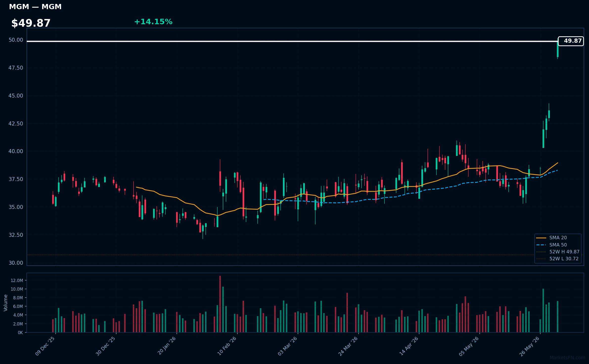Click the Volume axis title
Image resolution: width=589 pixels, height=364 pixels.
click(x=6, y=303)
